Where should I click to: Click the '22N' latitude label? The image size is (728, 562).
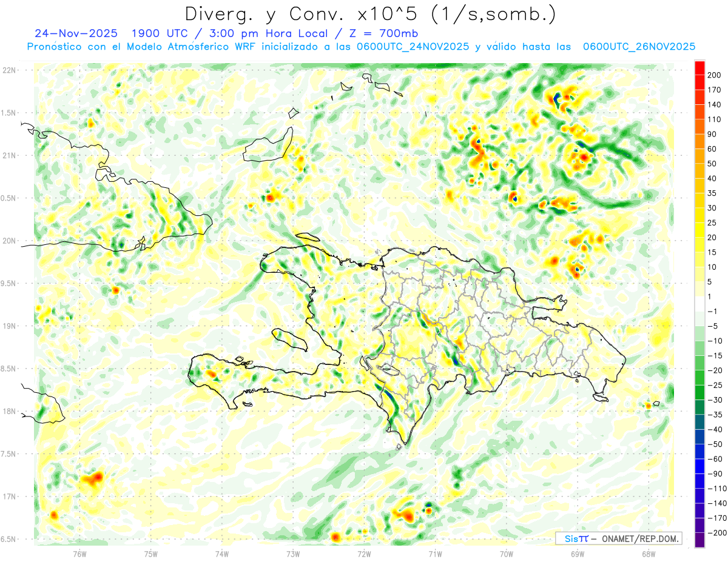click(x=9, y=70)
